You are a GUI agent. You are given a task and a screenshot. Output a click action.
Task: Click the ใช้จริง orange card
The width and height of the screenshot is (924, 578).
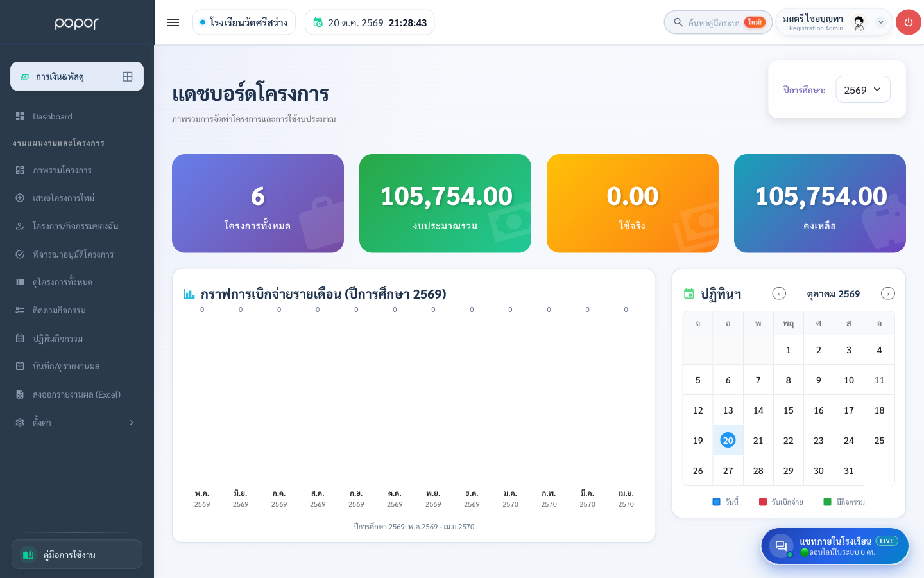click(633, 203)
